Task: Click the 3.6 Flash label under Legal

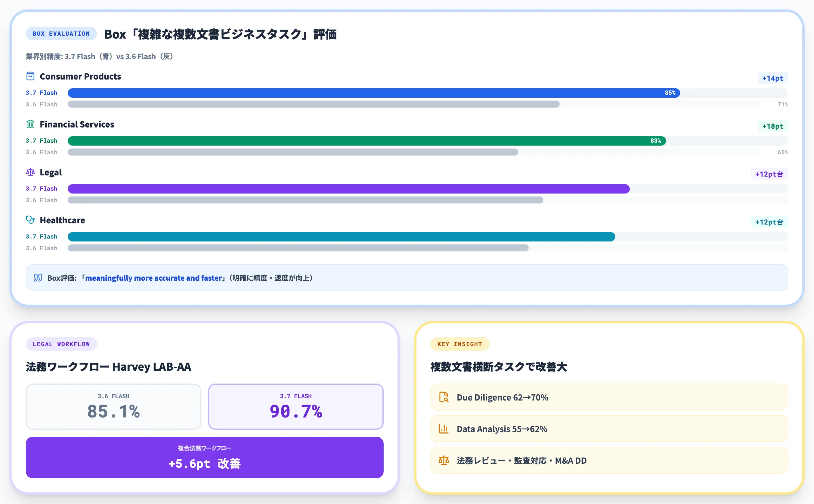Action: tap(41, 200)
